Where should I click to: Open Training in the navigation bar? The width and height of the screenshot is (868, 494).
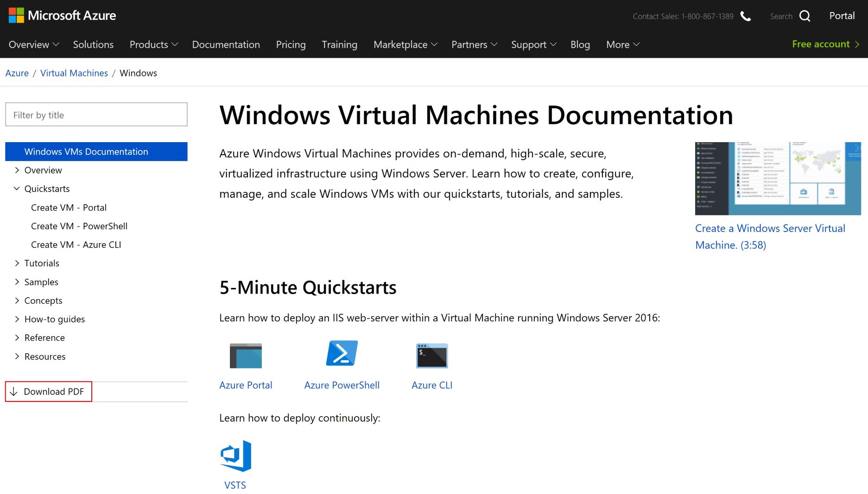(x=340, y=44)
